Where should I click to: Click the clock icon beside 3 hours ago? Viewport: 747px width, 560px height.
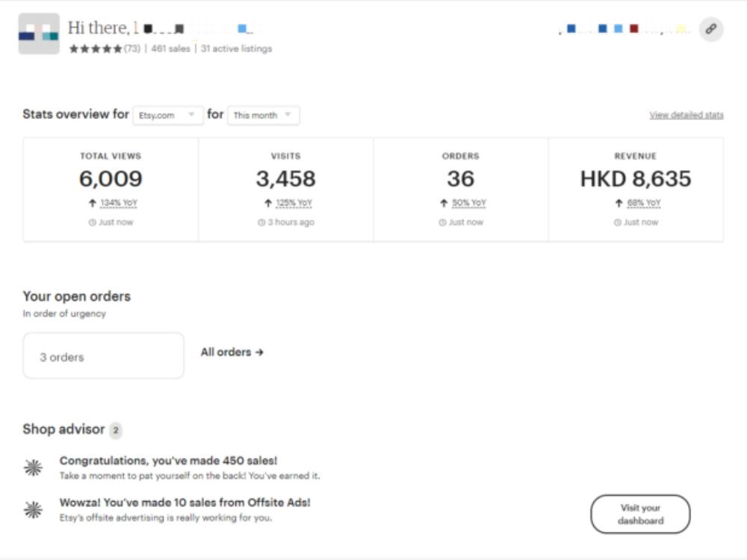pyautogui.click(x=261, y=223)
